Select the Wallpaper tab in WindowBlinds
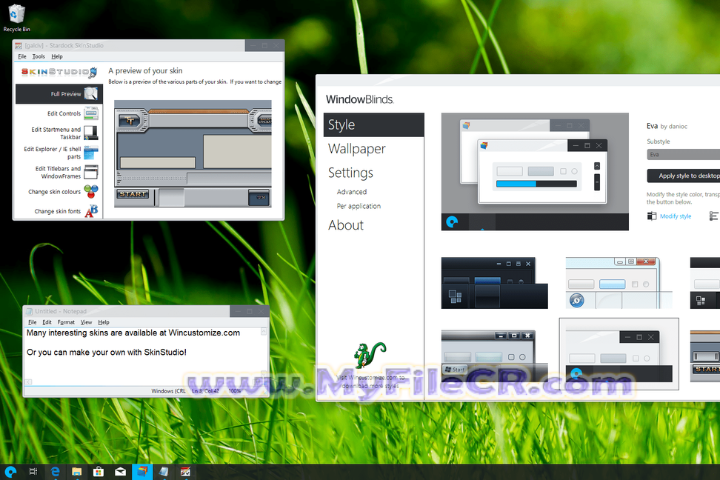 pos(357,149)
